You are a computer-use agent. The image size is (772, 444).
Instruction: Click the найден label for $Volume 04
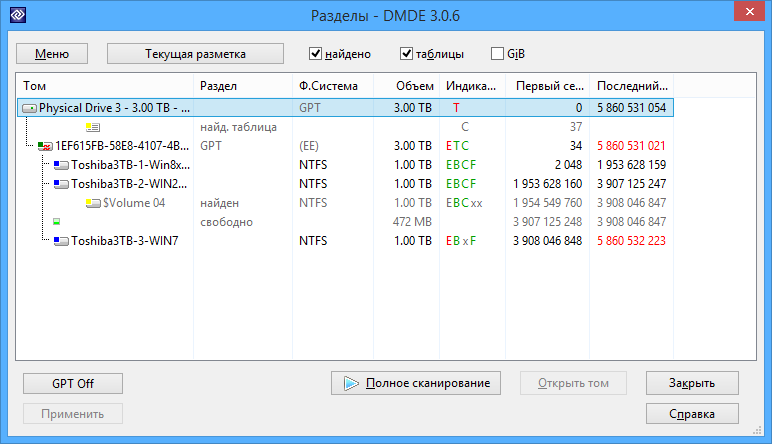220,203
